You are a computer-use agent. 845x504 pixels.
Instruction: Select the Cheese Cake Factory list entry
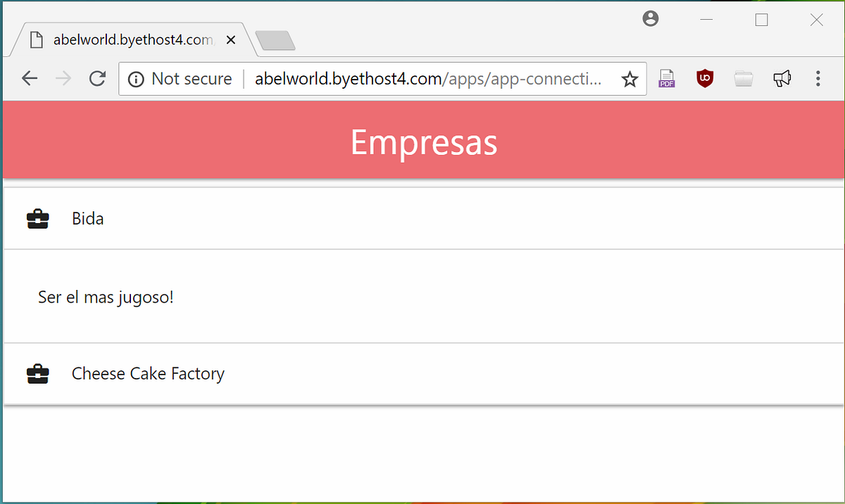148,374
